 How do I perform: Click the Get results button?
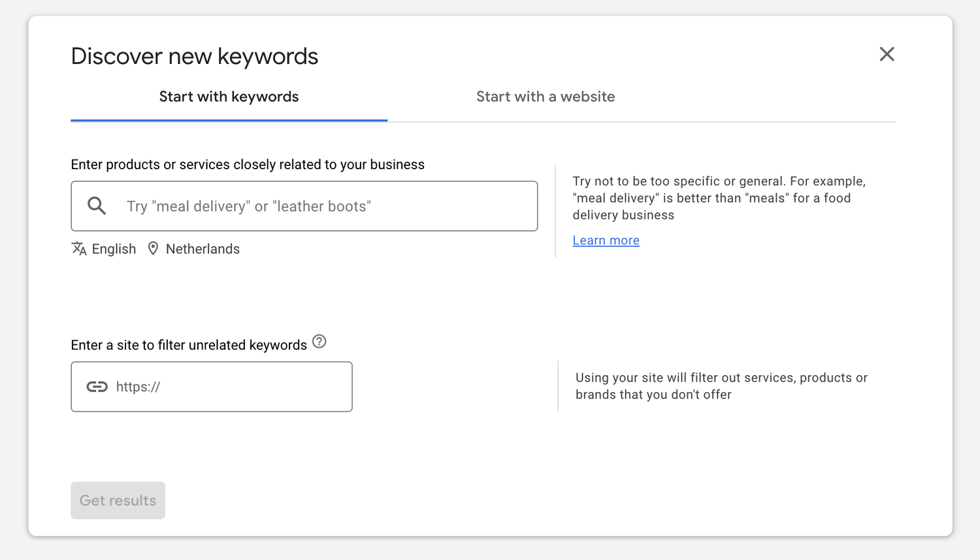pyautogui.click(x=118, y=500)
